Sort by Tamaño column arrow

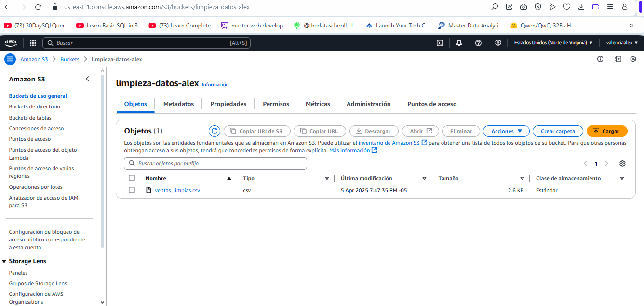click(522, 178)
